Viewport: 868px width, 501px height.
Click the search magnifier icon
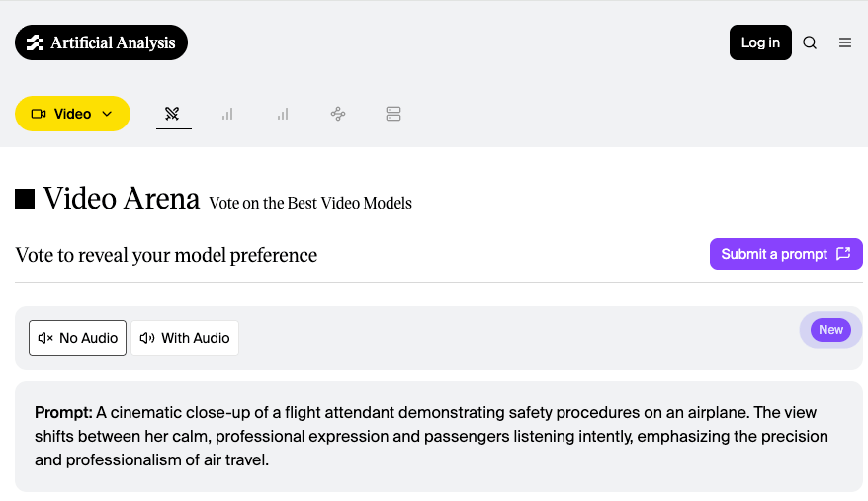click(810, 42)
